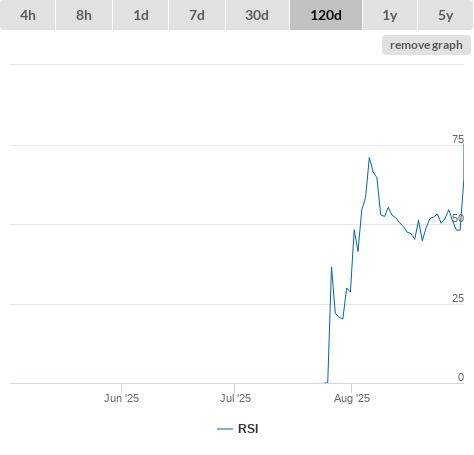The height and width of the screenshot is (455, 474).
Task: Click the Aug '25 axis label
Action: pyautogui.click(x=352, y=398)
